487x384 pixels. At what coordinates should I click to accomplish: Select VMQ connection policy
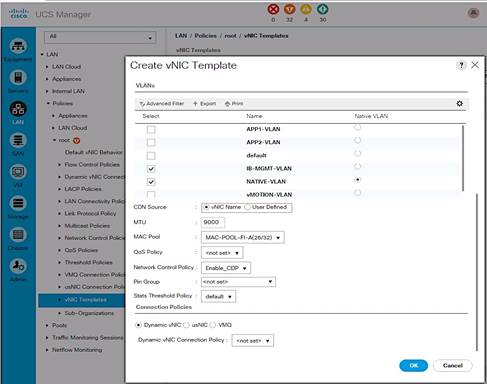click(213, 325)
